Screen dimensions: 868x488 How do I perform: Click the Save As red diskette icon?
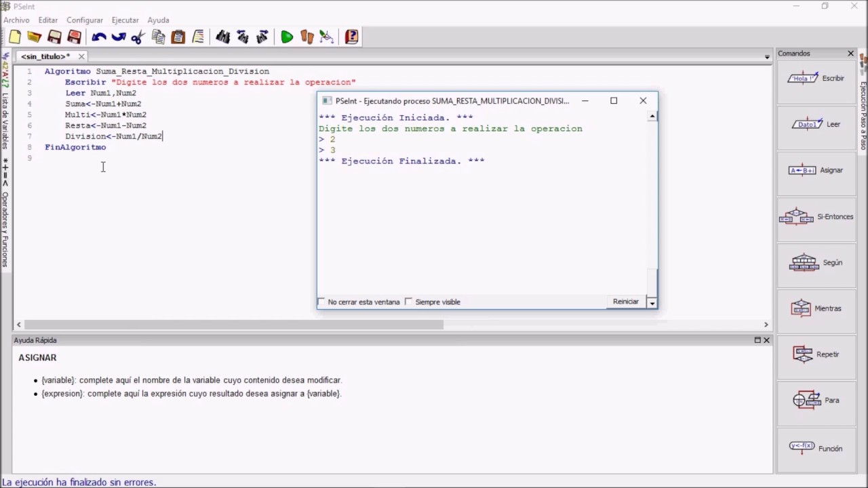coord(75,37)
